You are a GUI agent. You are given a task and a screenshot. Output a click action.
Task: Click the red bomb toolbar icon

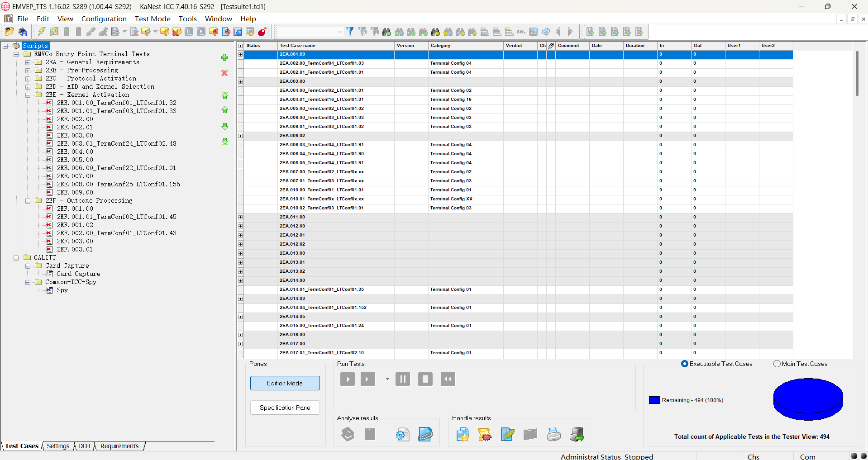(x=262, y=32)
